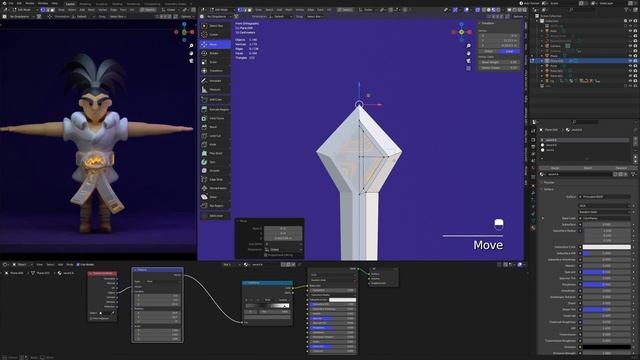
Task: Click Global button in Transform panel
Action: point(489,51)
